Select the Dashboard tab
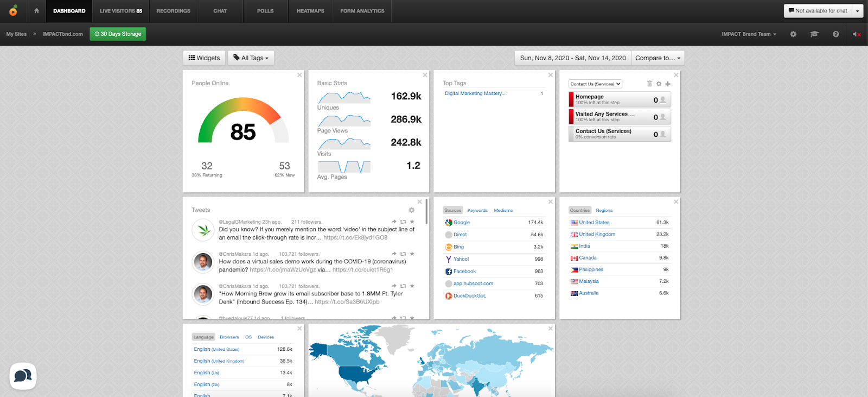The width and height of the screenshot is (868, 397). (x=69, y=11)
